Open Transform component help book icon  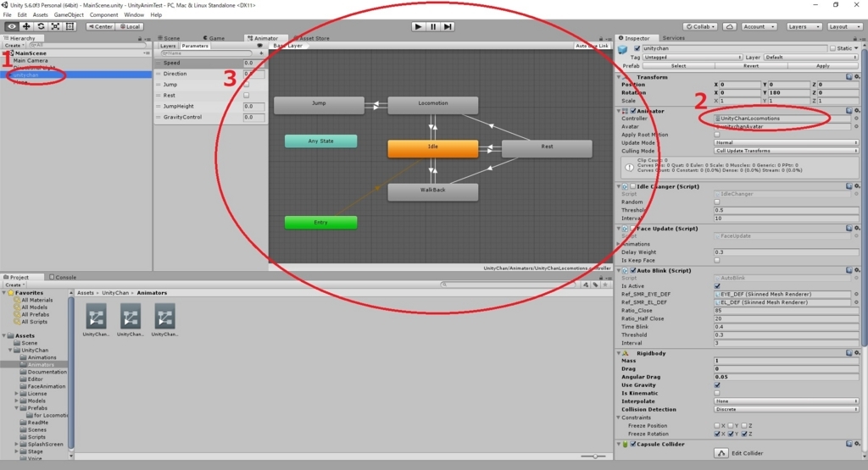click(849, 77)
